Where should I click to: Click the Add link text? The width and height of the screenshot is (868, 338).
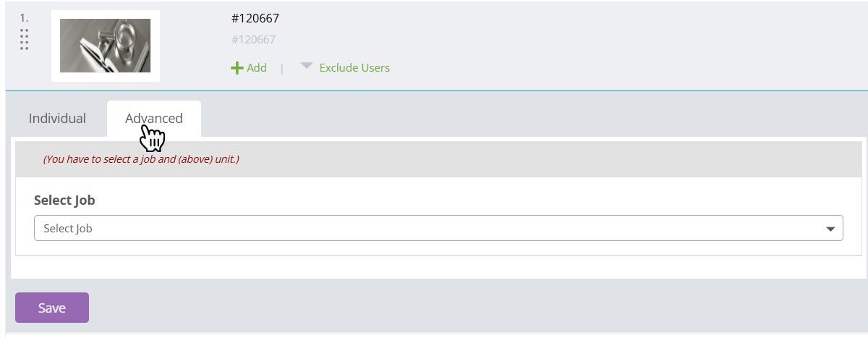click(x=257, y=68)
